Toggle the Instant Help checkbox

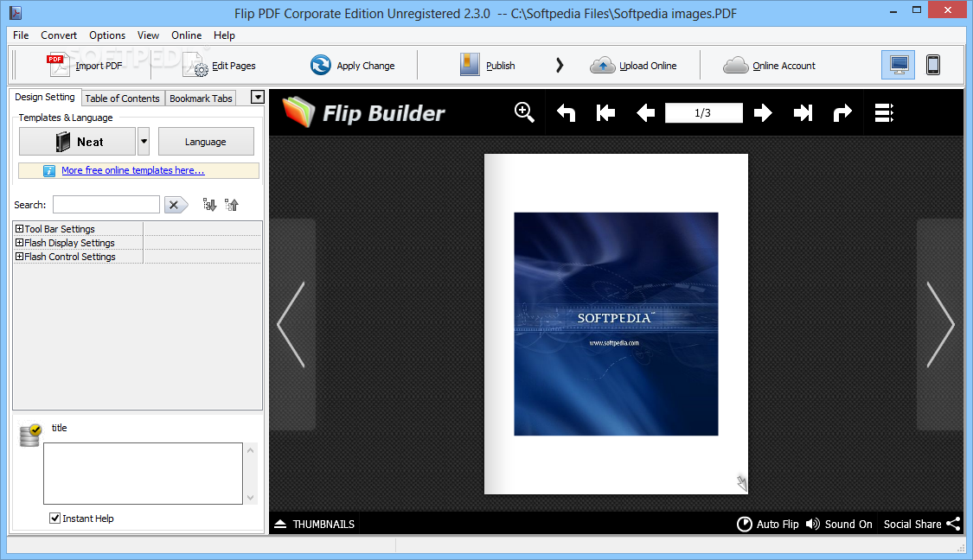[x=54, y=518]
